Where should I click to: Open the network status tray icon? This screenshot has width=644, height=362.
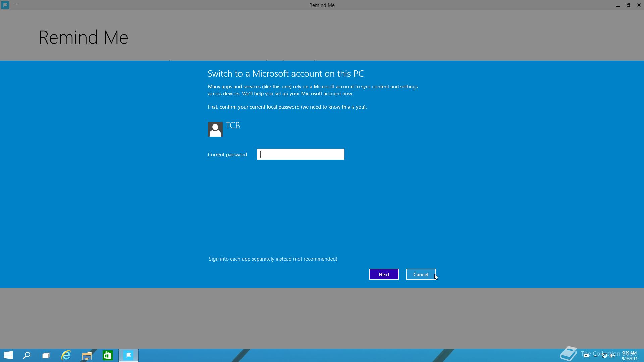click(604, 356)
